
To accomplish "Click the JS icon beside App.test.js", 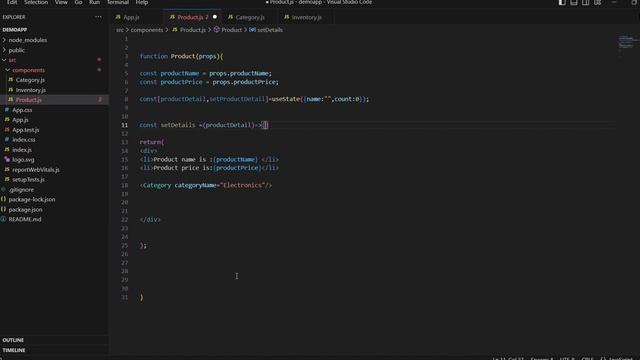I will (x=7, y=130).
